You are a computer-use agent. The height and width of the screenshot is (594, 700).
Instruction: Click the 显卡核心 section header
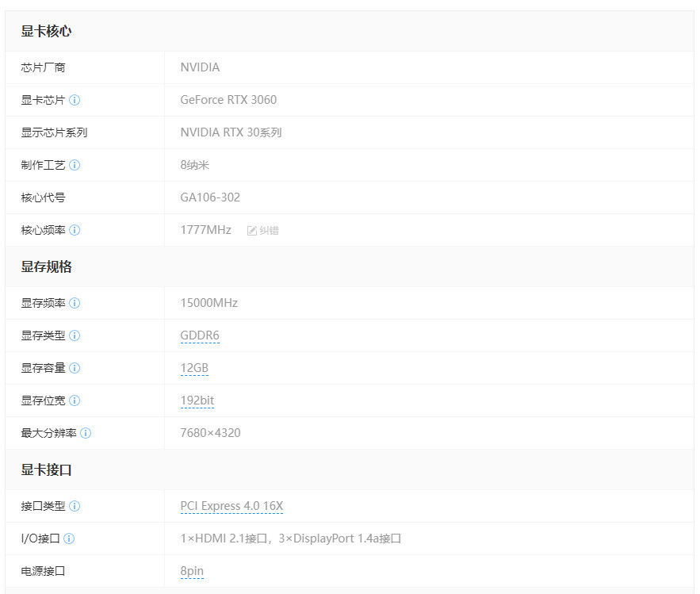[46, 31]
